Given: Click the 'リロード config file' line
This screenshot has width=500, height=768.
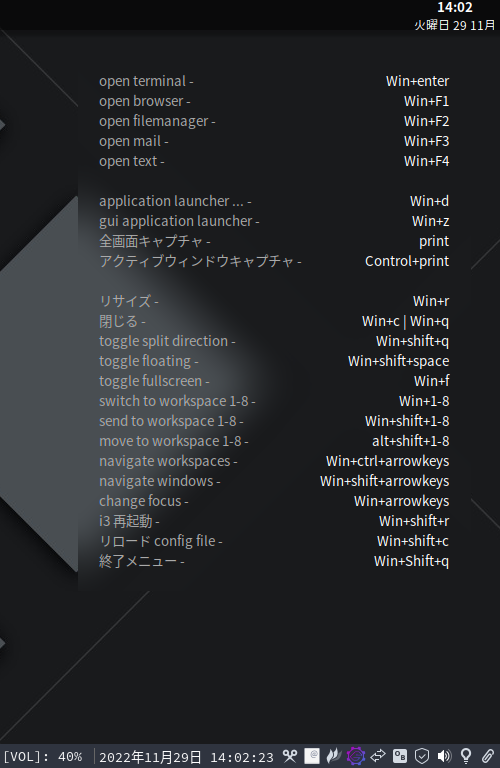Looking at the screenshot, I should click(x=161, y=541).
